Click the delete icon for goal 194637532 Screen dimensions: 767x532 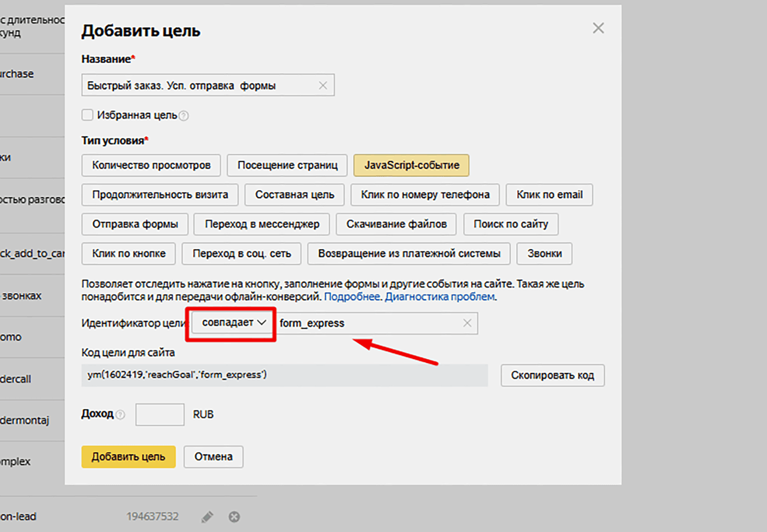pos(234,517)
